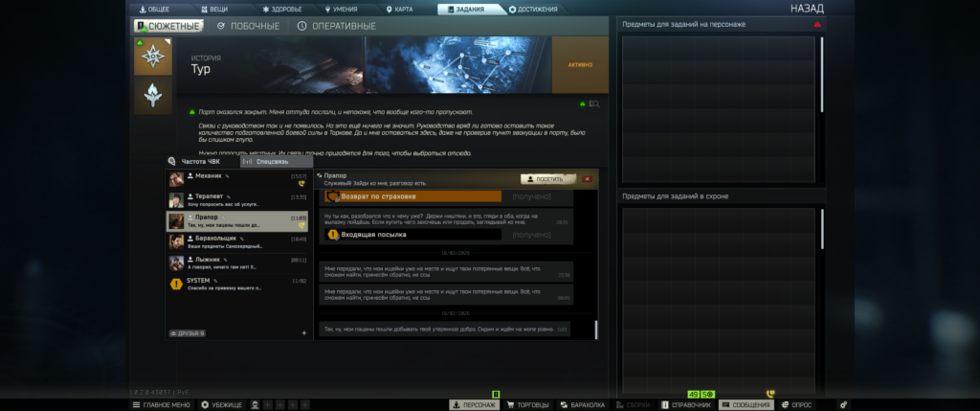980x411 pixels.
Task: Click the plus icon to add friend
Action: [304, 333]
